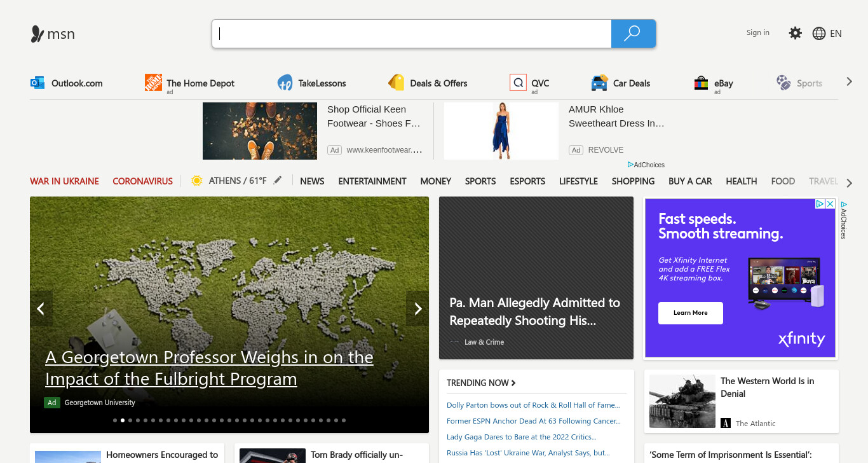Open HEALTH category
Viewport: 868px width, 463px height.
(x=742, y=181)
